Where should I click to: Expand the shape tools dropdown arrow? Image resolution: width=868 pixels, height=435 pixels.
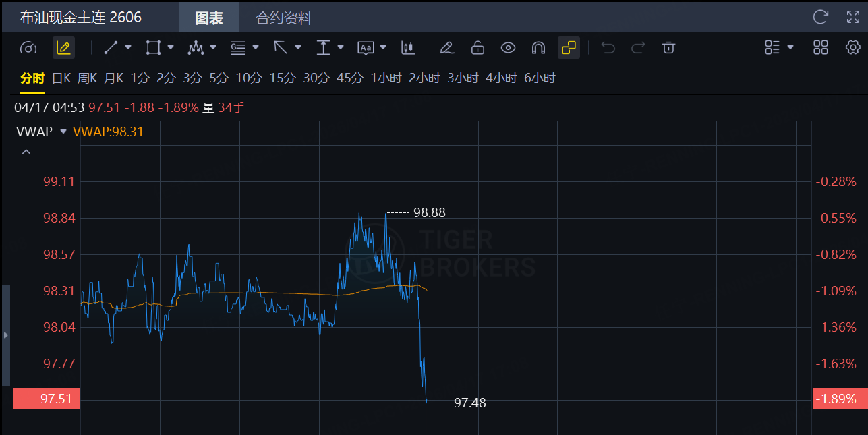171,48
